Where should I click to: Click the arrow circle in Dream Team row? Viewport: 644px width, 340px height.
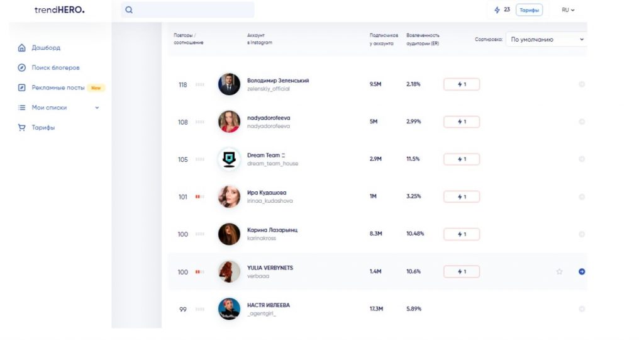[582, 159]
